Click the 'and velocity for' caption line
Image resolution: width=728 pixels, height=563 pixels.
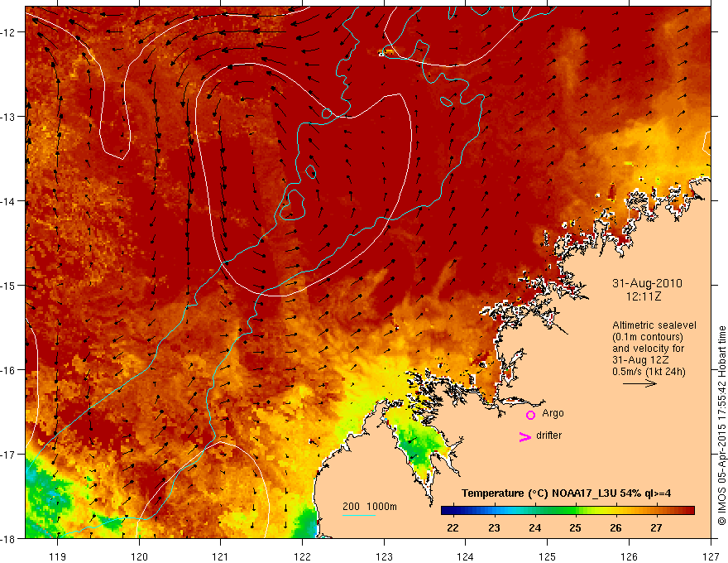tap(648, 349)
